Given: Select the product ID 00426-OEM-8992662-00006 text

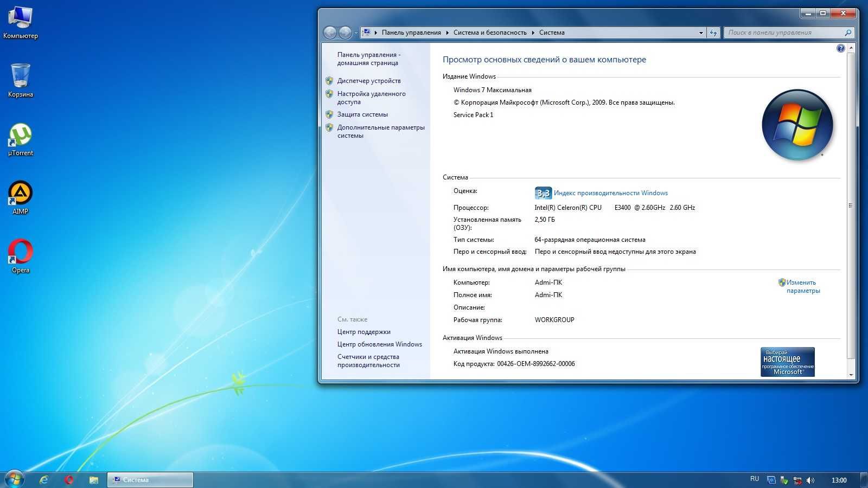Looking at the screenshot, I should pos(535,364).
